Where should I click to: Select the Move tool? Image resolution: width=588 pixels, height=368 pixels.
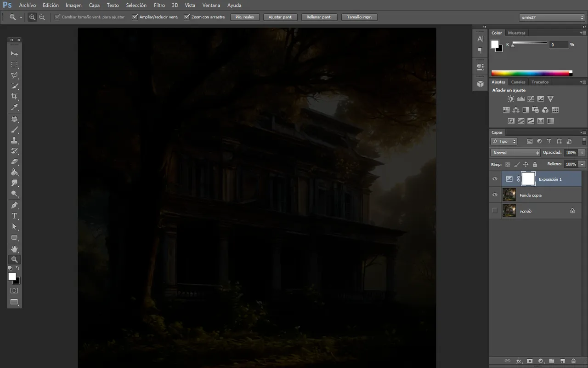pyautogui.click(x=14, y=54)
